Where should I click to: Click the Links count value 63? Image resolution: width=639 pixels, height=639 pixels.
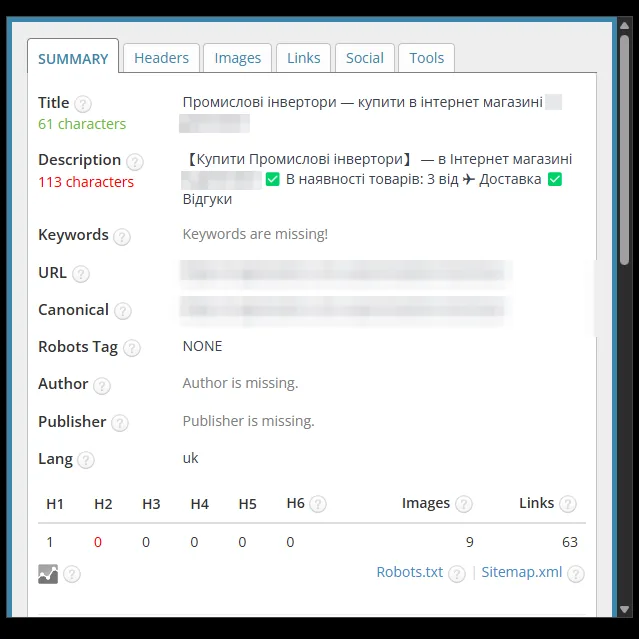coord(570,542)
